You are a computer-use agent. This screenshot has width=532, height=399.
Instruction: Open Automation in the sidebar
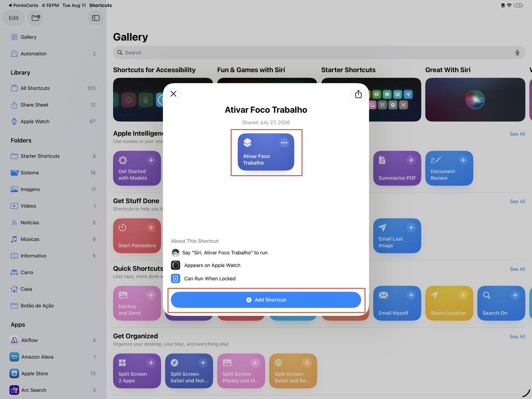[x=53, y=54]
